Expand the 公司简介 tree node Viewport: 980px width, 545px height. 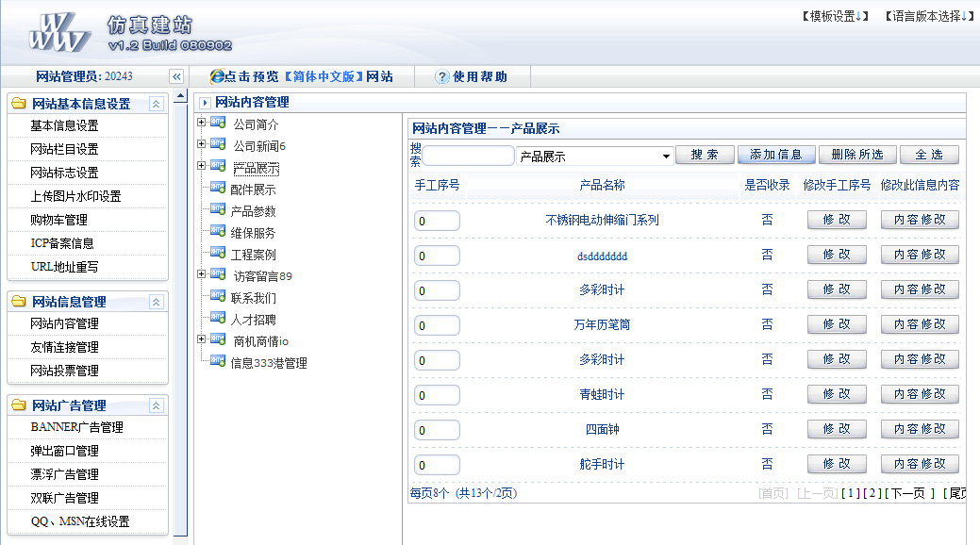(x=201, y=123)
